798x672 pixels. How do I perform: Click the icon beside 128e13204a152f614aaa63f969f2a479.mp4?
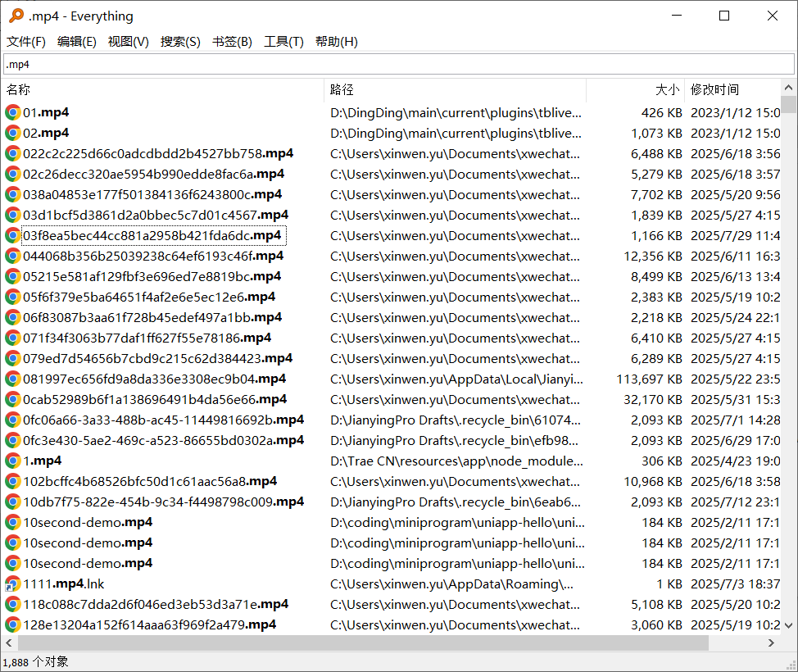pos(12,624)
